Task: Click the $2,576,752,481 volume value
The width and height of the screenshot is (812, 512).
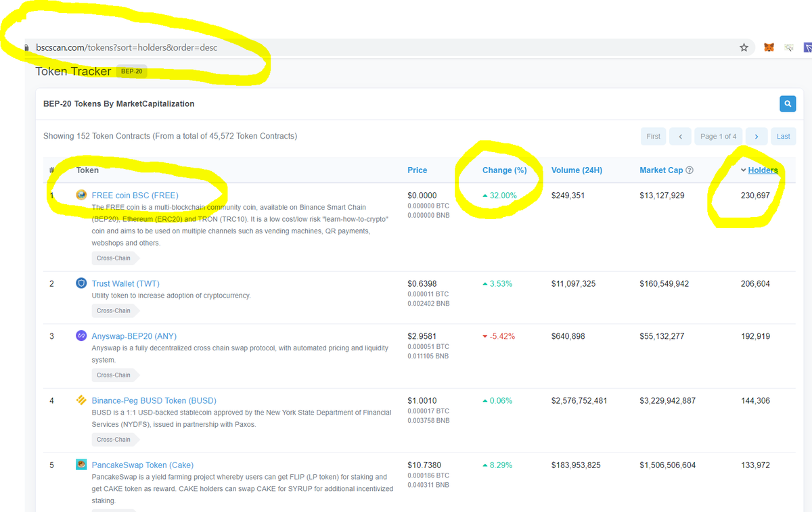Action: point(579,400)
